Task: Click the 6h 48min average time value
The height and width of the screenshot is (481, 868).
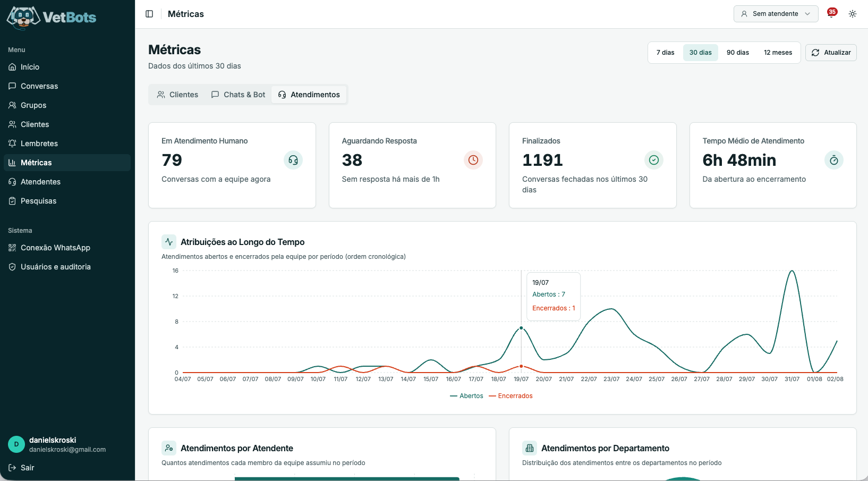Action: 739,160
